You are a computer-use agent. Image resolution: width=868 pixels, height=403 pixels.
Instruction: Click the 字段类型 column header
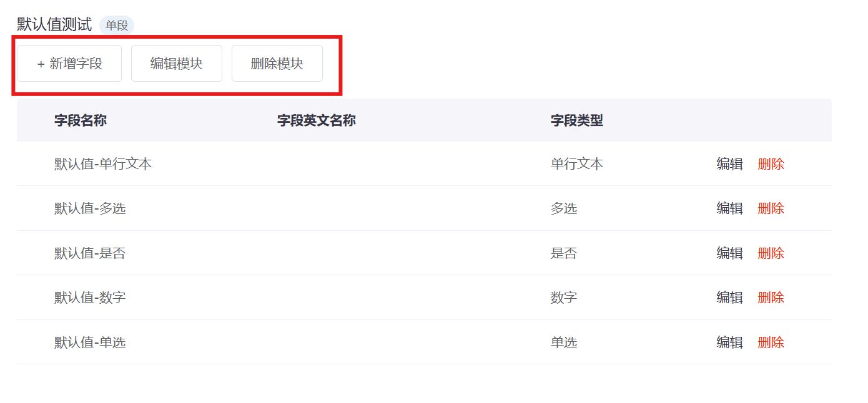(x=577, y=120)
